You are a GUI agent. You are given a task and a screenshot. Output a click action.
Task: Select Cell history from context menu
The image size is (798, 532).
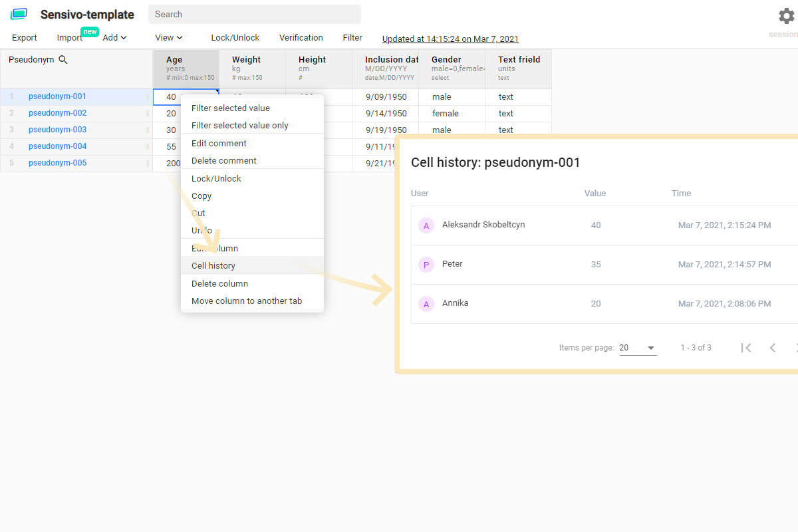tap(213, 265)
